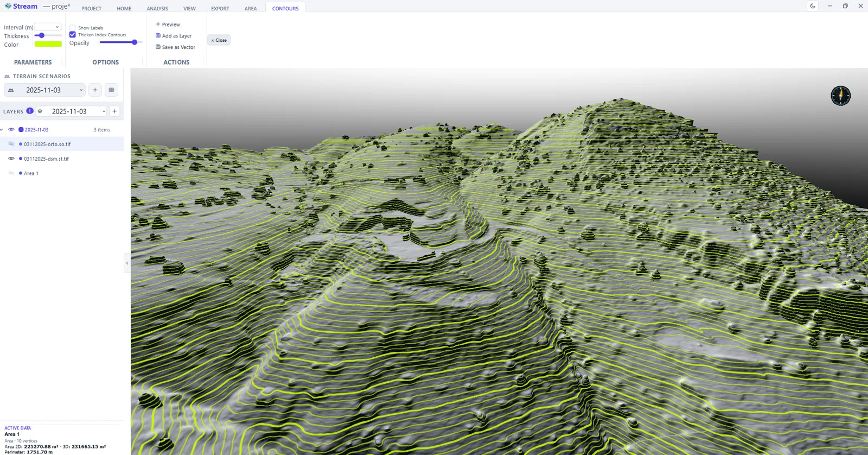Hide the 2025-11-03 layer group
The height and width of the screenshot is (455, 868).
(x=11, y=130)
